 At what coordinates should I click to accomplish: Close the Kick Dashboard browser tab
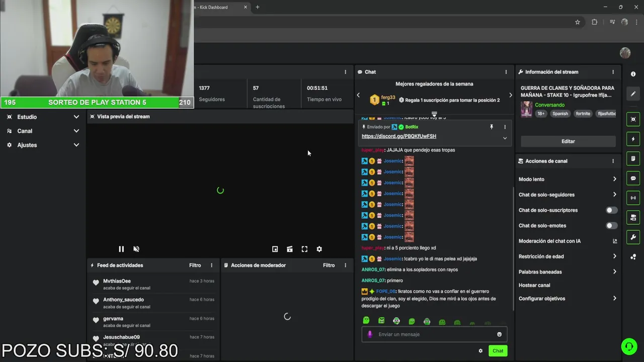click(246, 7)
